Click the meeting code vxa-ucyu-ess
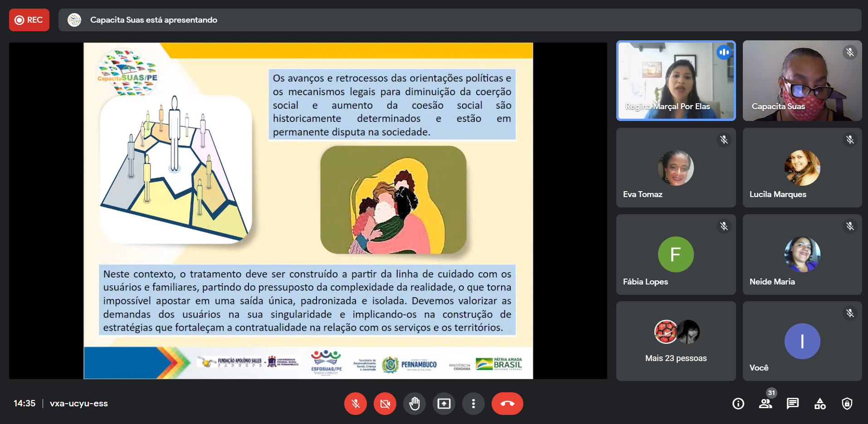 pos(79,404)
